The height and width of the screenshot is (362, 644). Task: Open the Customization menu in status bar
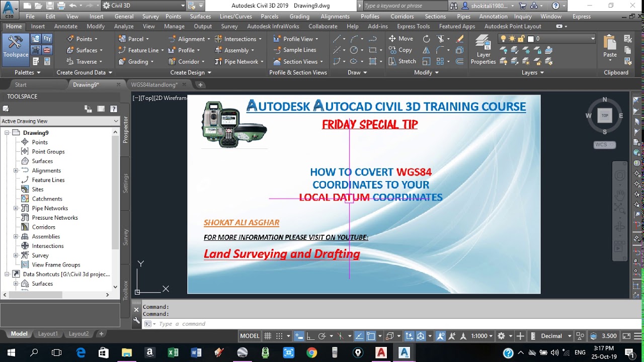coord(636,336)
